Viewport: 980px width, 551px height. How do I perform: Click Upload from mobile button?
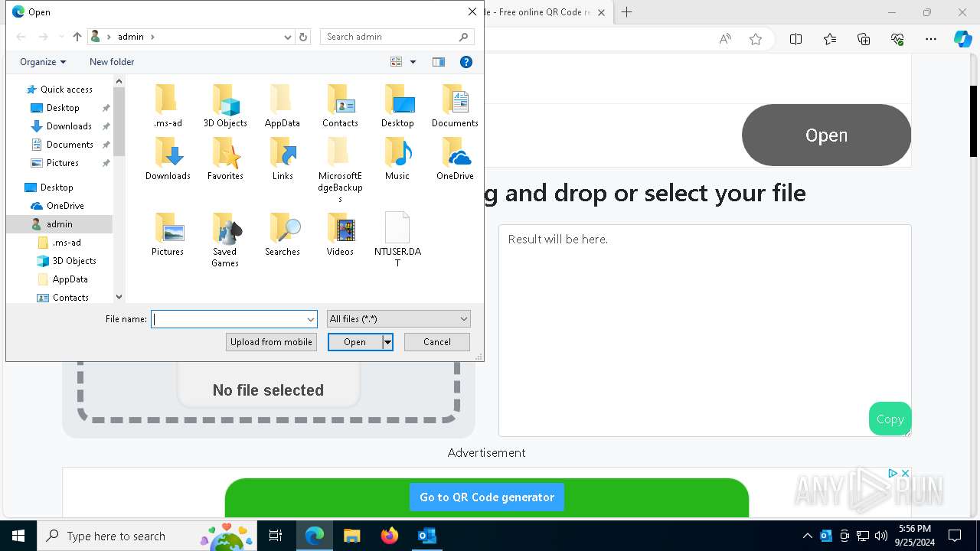click(271, 342)
